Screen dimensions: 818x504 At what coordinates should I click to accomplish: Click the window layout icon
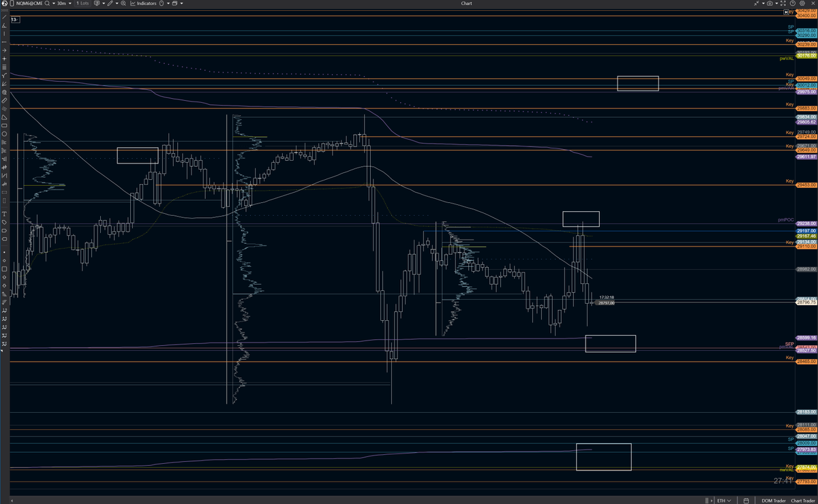point(175,3)
